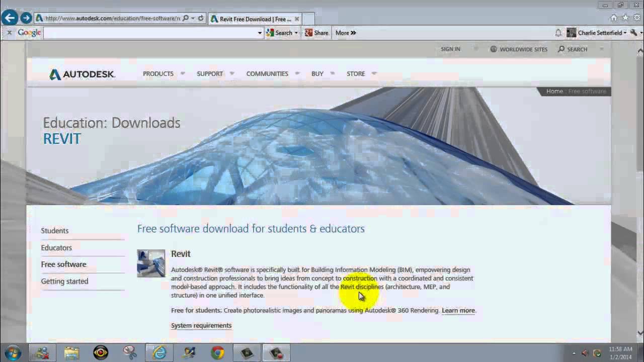Select the Free software sidebar link
The height and width of the screenshot is (362, 644).
click(x=63, y=264)
